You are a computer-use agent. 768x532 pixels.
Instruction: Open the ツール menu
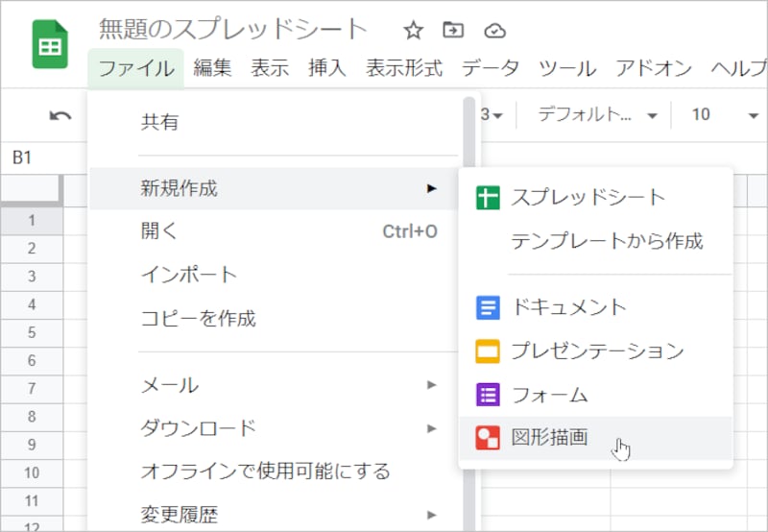tap(567, 68)
